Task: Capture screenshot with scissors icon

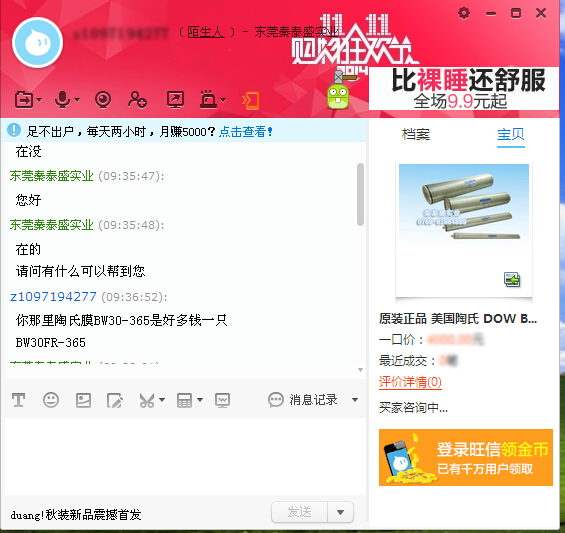Action: 147,400
